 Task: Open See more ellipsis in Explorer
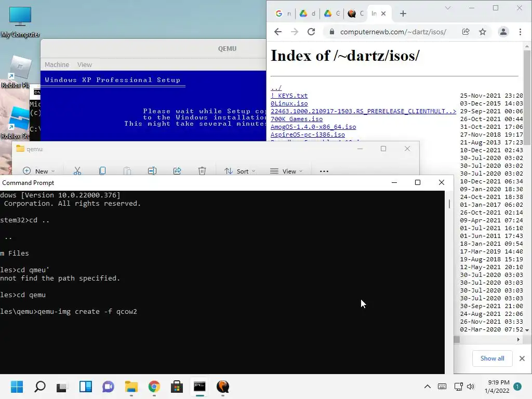pos(324,171)
